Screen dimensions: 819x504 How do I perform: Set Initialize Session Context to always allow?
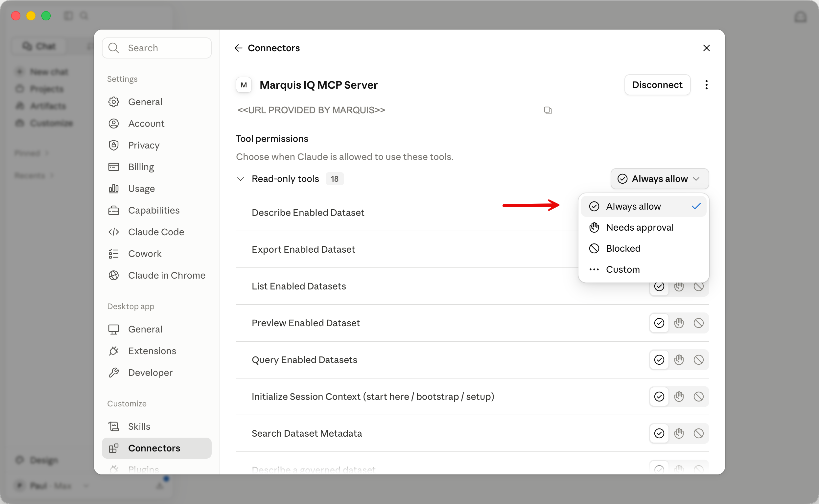[659, 397]
